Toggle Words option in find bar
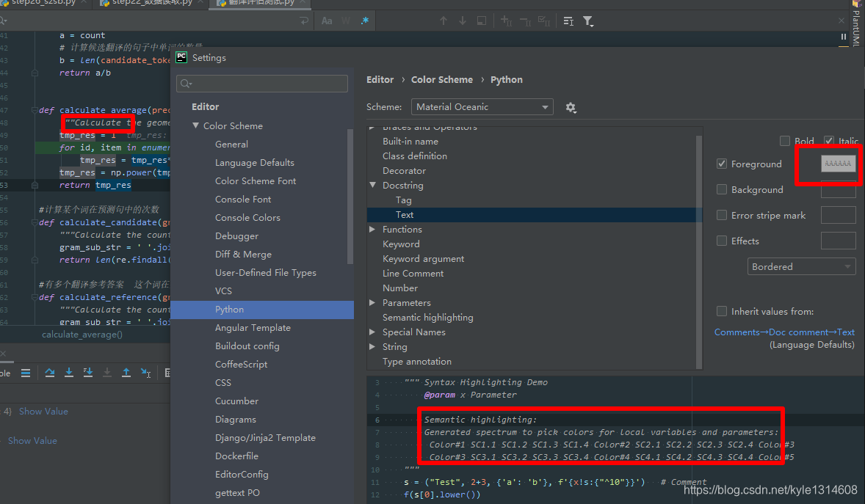Image resolution: width=865 pixels, height=504 pixels. tap(346, 21)
